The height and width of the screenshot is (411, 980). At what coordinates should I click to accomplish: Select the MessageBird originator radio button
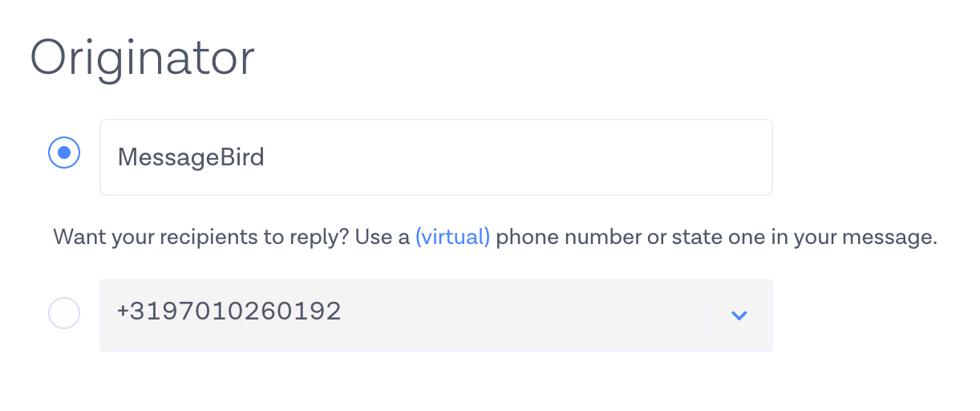64,153
